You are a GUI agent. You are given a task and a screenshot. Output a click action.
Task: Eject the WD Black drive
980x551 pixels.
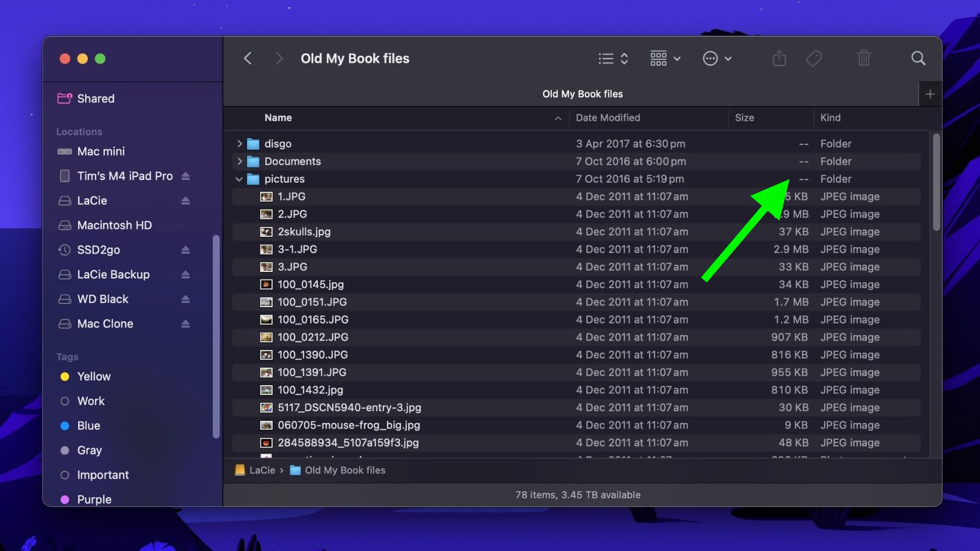[x=186, y=299]
